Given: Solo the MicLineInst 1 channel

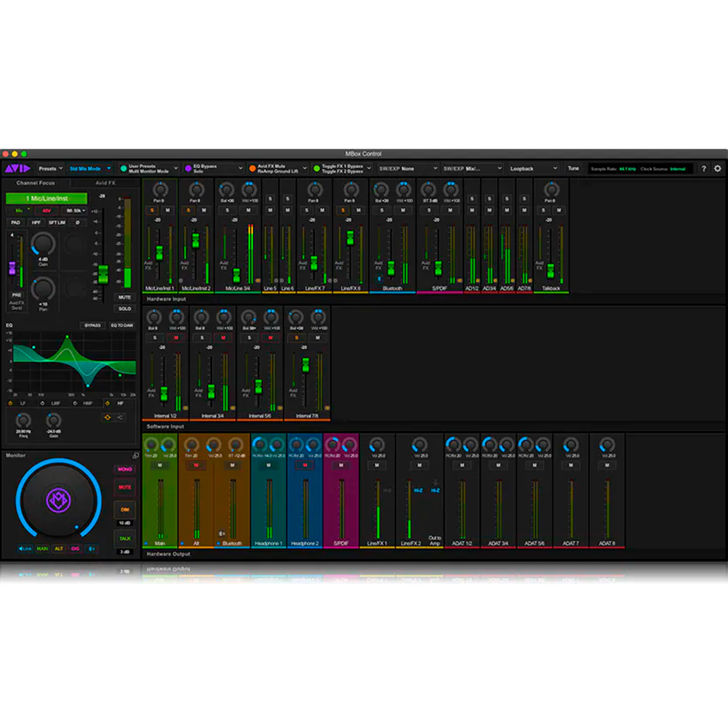Looking at the screenshot, I should (x=152, y=211).
